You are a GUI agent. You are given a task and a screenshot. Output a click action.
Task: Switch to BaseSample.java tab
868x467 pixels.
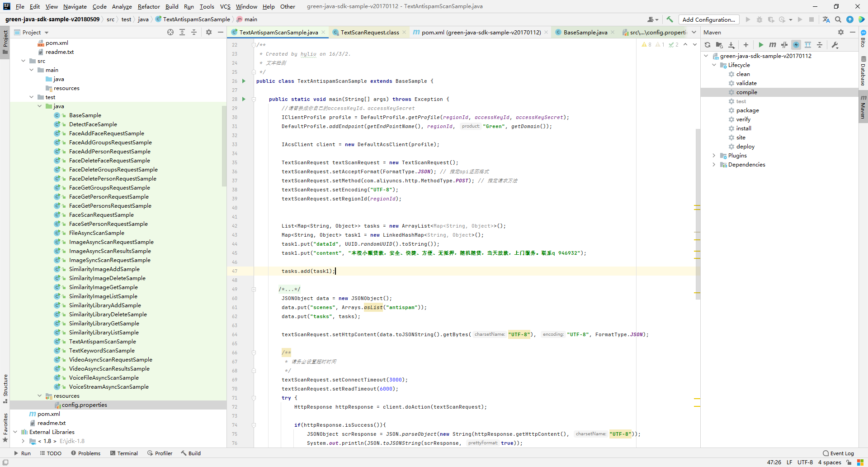coord(585,32)
